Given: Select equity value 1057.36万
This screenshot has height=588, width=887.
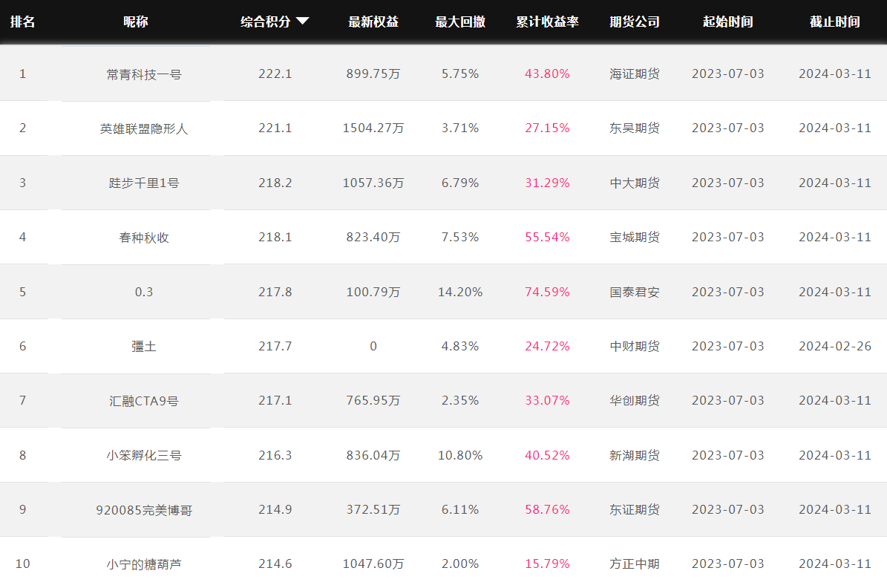Looking at the screenshot, I should click(373, 183).
